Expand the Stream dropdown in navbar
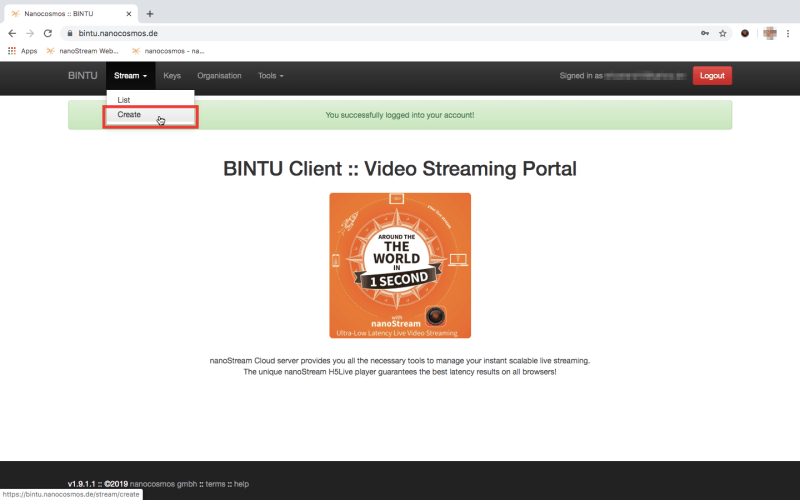 click(130, 76)
